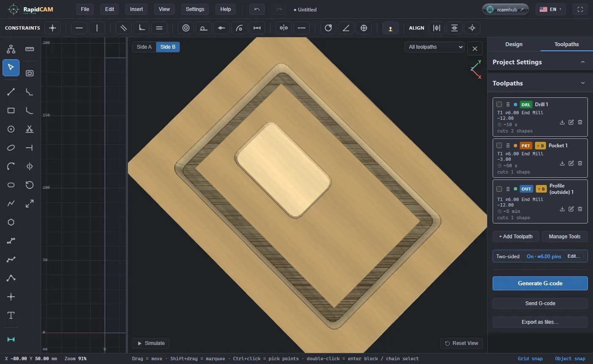The width and height of the screenshot is (593, 364).
Task: Export Drill 1 toolpath download icon
Action: click(562, 122)
